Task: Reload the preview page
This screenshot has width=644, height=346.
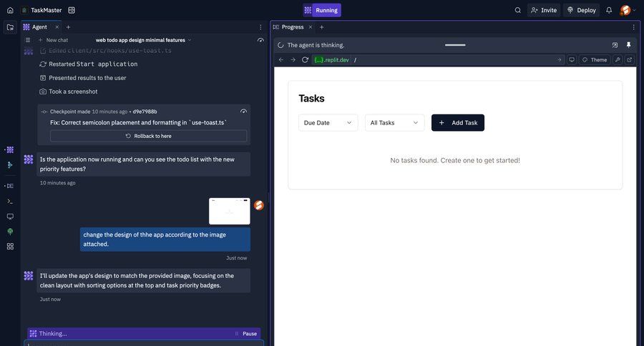Action: click(305, 60)
